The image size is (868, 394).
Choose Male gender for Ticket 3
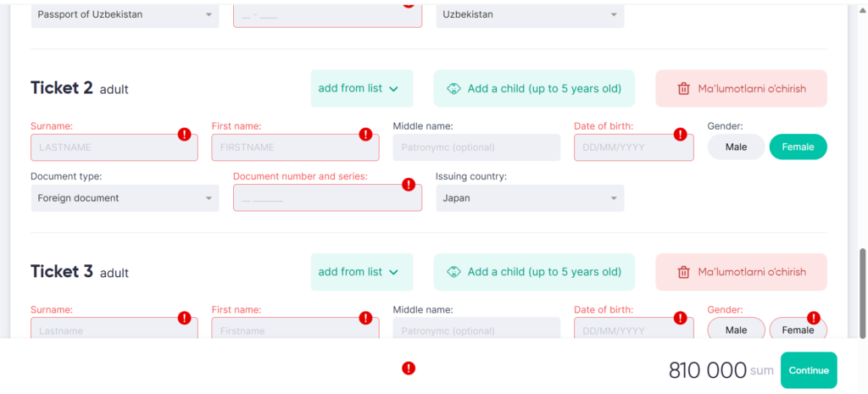[x=736, y=330]
